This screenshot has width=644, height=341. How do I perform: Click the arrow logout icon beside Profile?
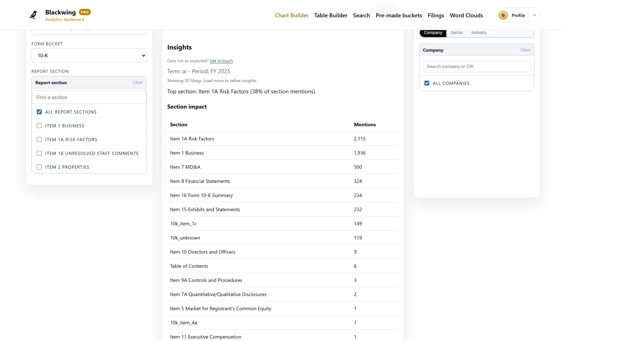(534, 15)
